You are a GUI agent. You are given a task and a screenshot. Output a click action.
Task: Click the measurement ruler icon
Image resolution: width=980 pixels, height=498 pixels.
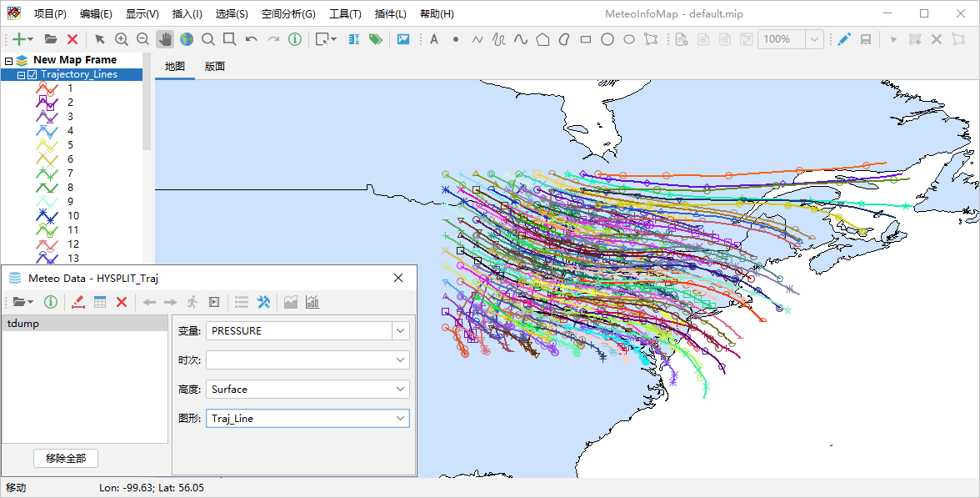[353, 39]
